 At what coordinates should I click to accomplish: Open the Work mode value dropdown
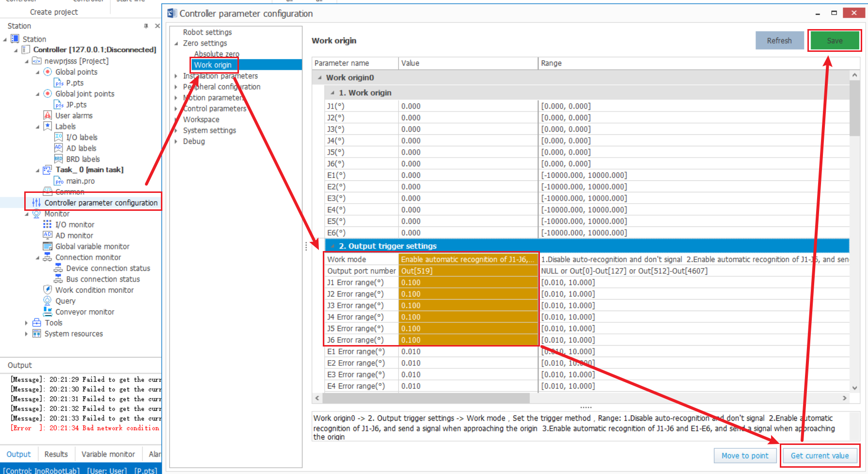(468, 259)
